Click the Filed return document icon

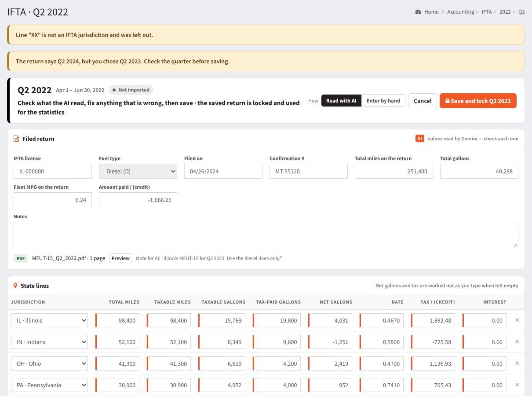(16, 139)
